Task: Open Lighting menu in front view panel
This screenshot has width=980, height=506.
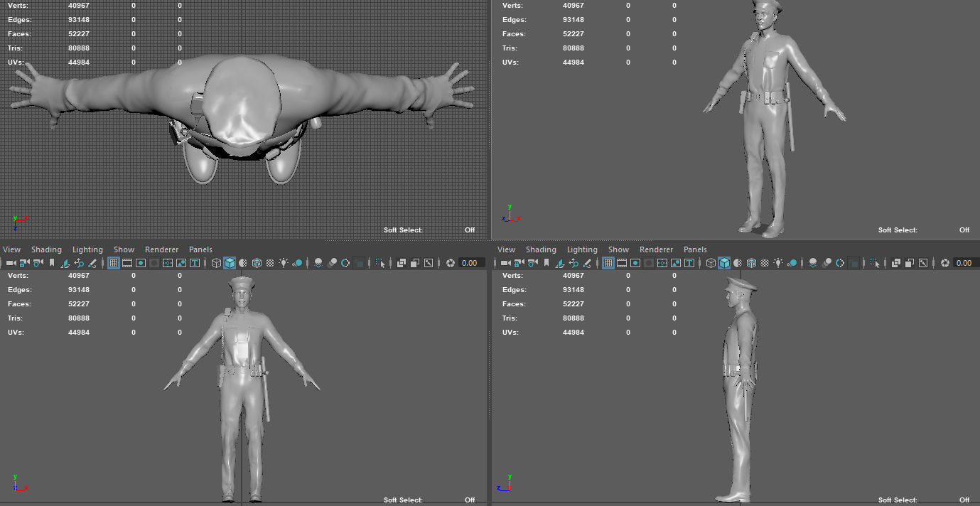Action: click(87, 249)
